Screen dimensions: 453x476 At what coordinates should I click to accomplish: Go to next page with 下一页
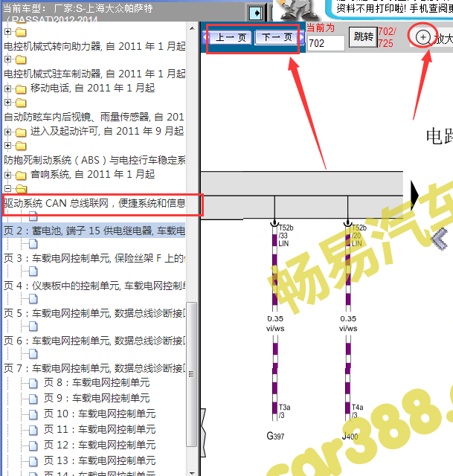click(277, 37)
